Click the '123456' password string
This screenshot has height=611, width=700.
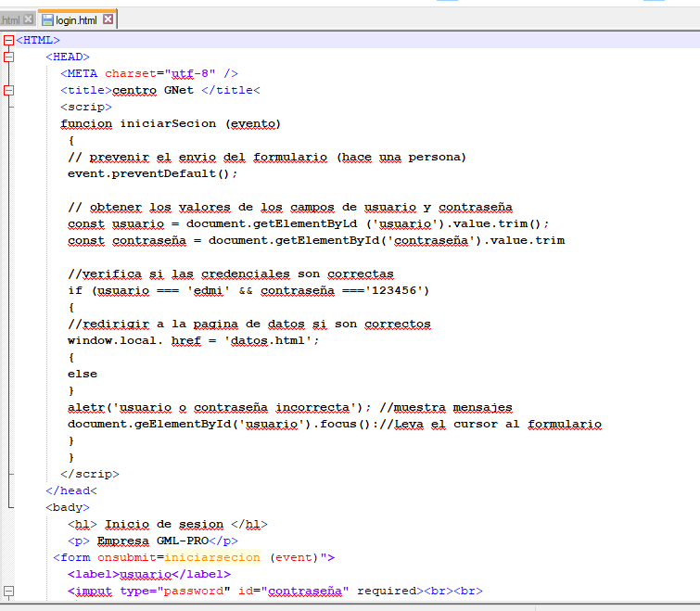click(x=400, y=290)
